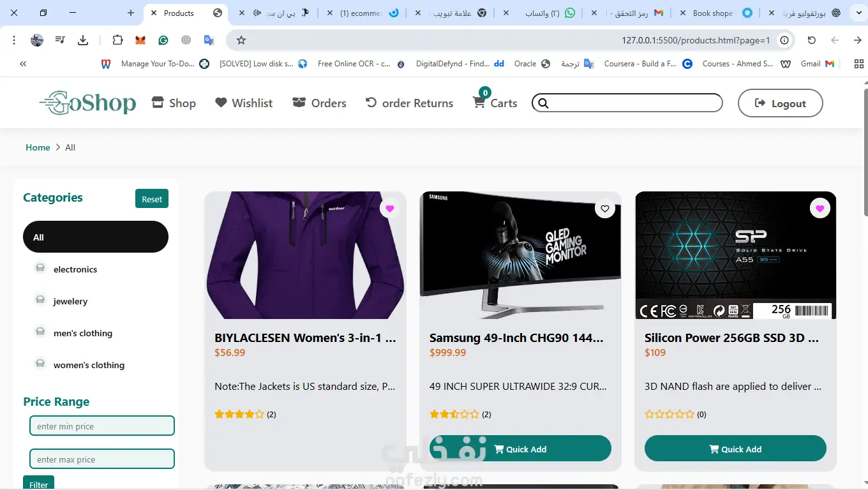This screenshot has height=490, width=868.
Task: Click the men's clothing category icon
Action: point(40,332)
